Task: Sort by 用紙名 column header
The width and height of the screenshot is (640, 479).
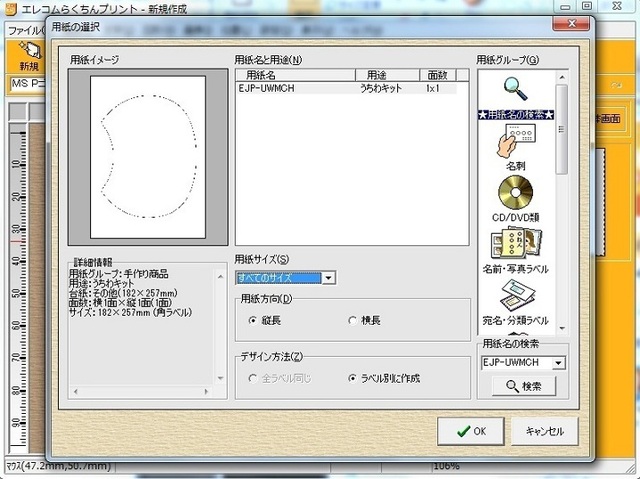Action: pos(296,75)
